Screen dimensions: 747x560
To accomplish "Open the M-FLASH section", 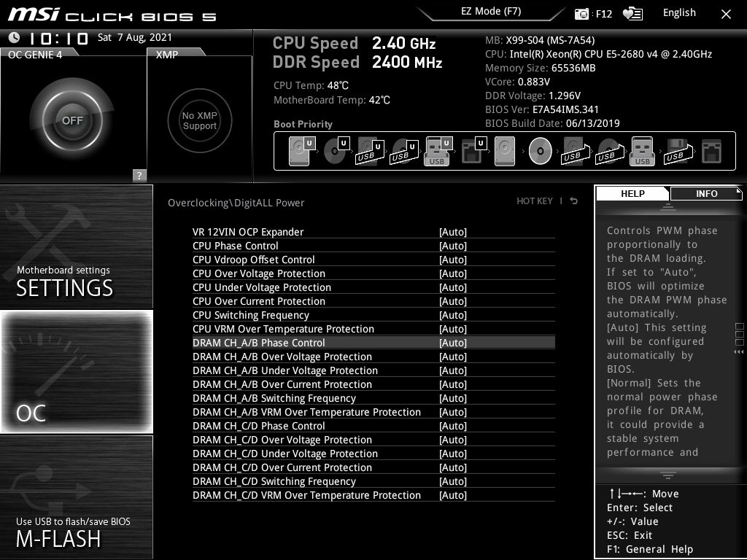I will 76,497.
